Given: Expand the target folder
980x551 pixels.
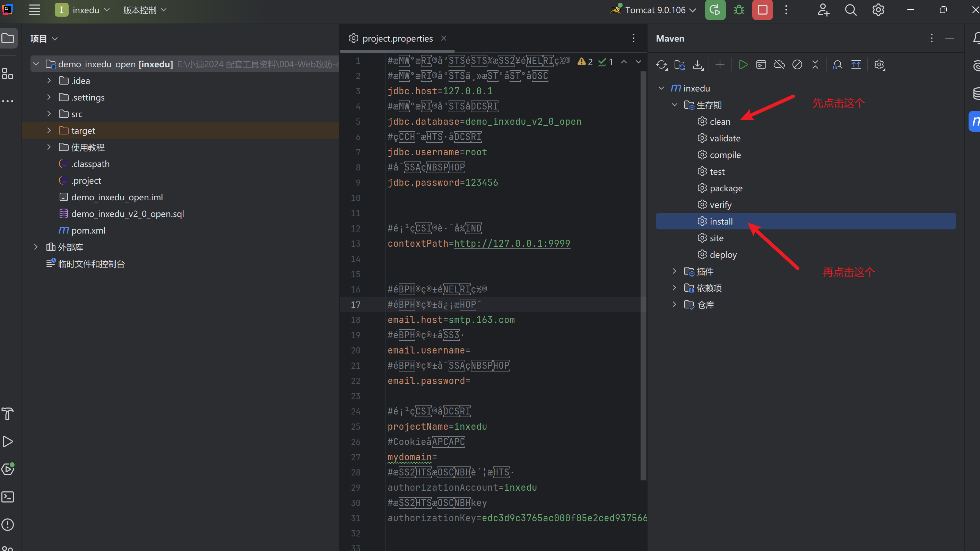Looking at the screenshot, I should coord(49,130).
